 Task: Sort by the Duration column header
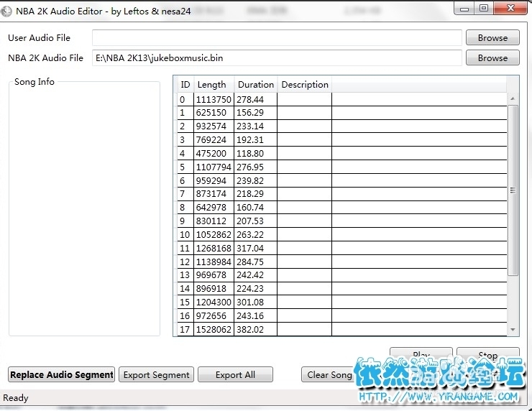tap(255, 85)
